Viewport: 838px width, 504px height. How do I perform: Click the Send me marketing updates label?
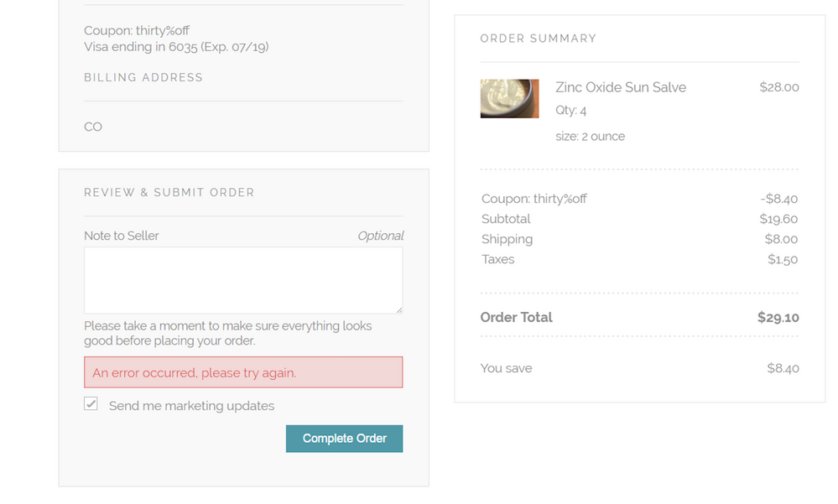click(x=191, y=406)
